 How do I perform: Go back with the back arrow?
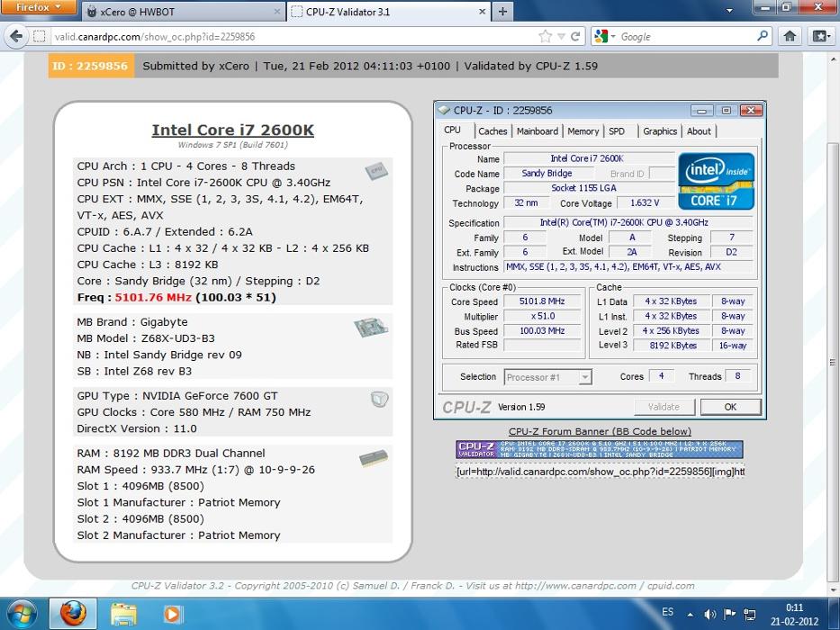click(15, 36)
